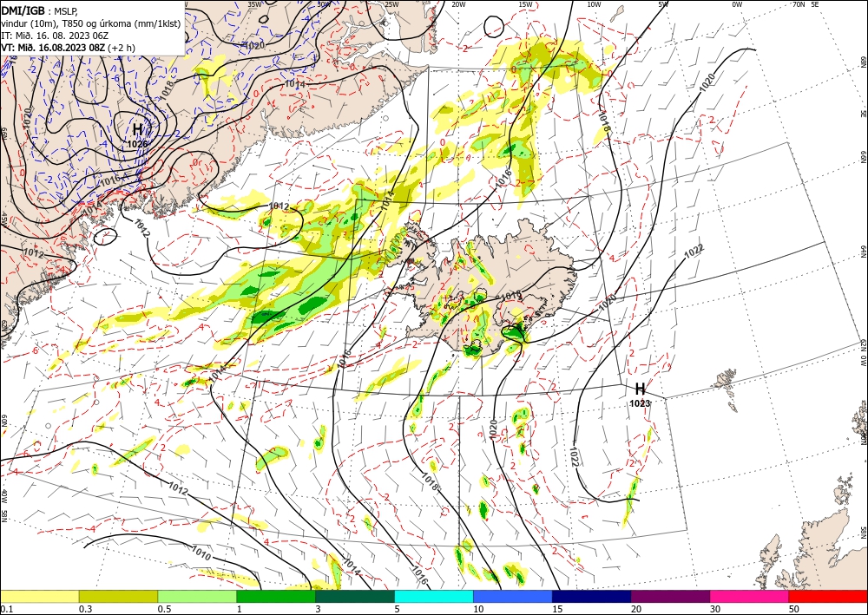The height and width of the screenshot is (615, 868).
Task: Pick the blue 10–15 legend swatch
Action: pyautogui.click(x=513, y=596)
